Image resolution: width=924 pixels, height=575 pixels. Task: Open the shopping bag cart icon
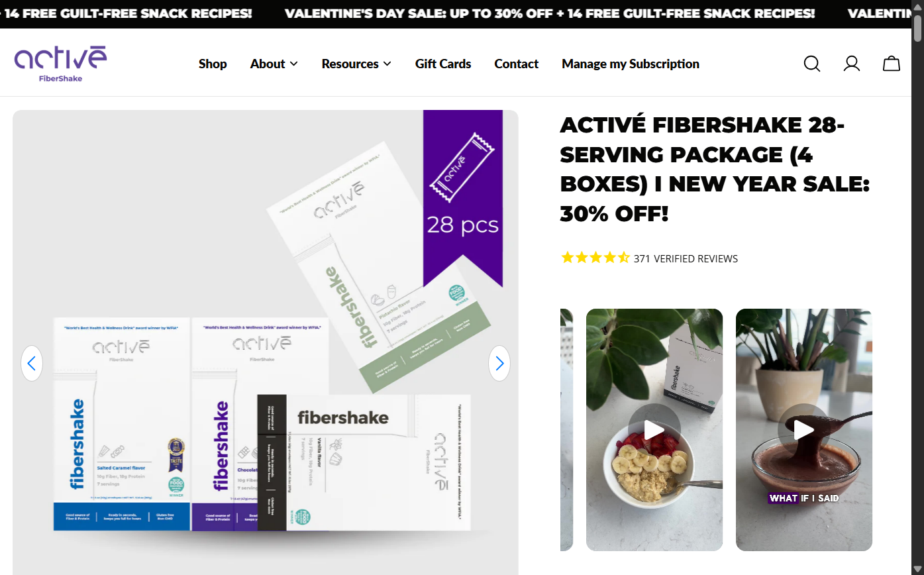892,64
